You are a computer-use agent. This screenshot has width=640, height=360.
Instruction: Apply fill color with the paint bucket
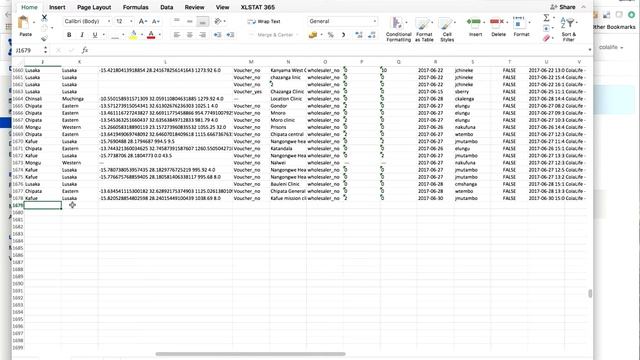pos(133,35)
